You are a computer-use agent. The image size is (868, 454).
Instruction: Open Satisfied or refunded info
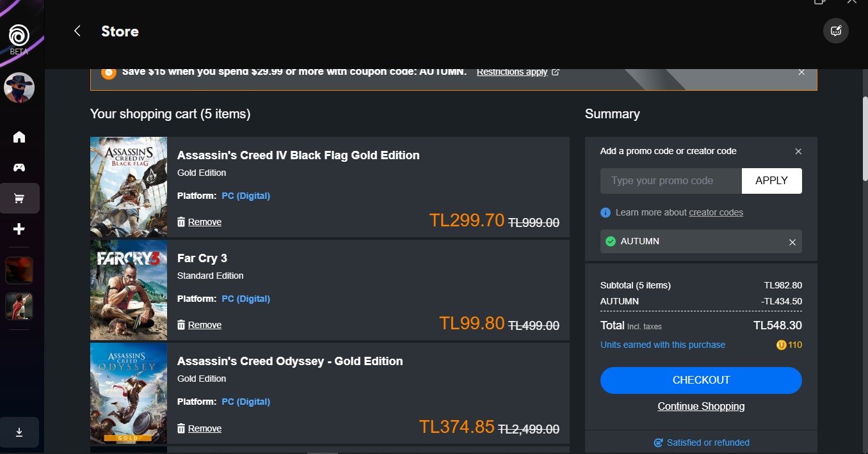tap(701, 442)
